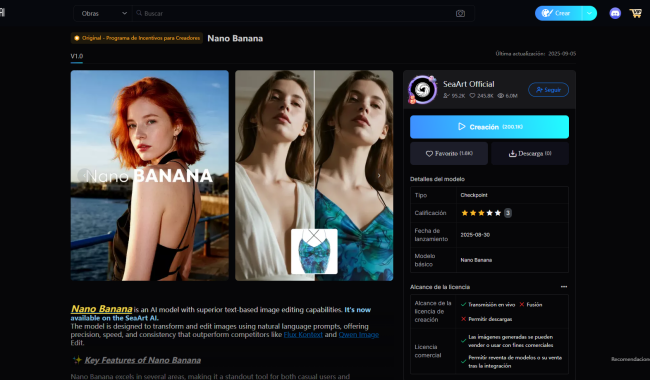Screen dimensions: 650x380
Task: Follow SeaArt Official with Seguir
Action: 548,90
